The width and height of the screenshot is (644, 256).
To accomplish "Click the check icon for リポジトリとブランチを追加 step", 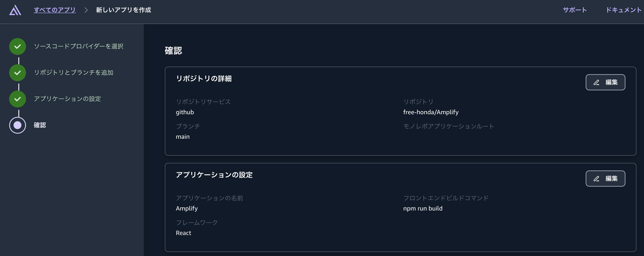I will tap(17, 73).
